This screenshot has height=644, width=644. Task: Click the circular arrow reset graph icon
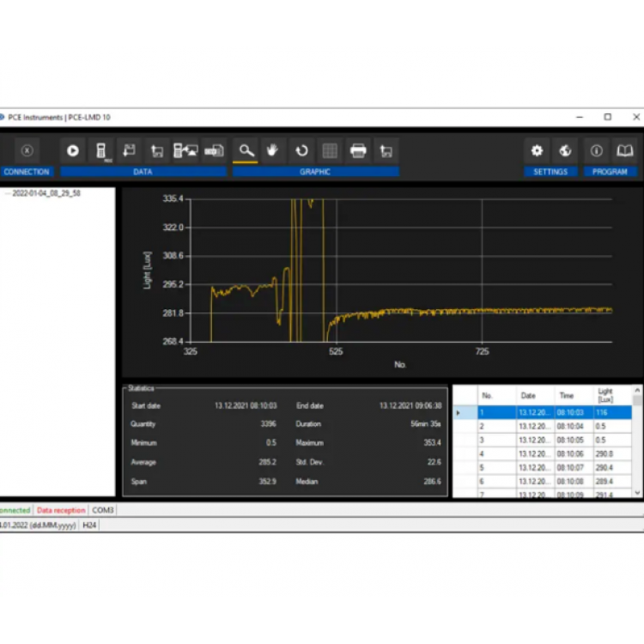tap(302, 151)
